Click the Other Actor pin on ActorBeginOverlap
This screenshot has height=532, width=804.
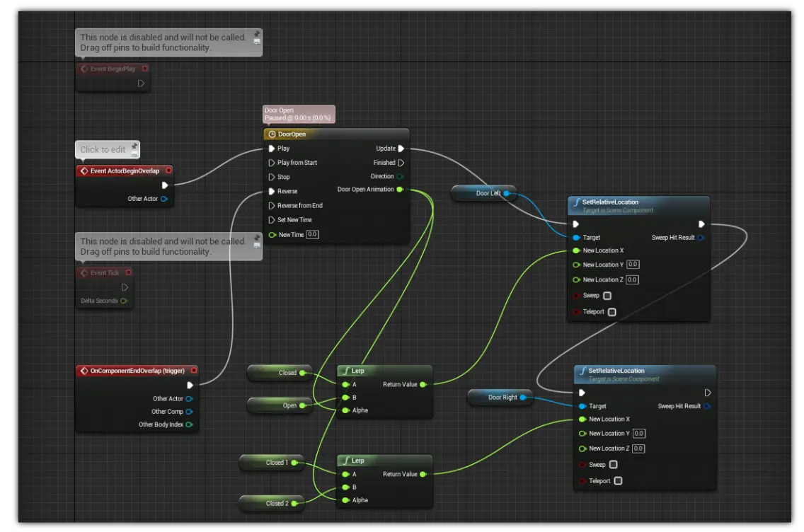pyautogui.click(x=164, y=199)
